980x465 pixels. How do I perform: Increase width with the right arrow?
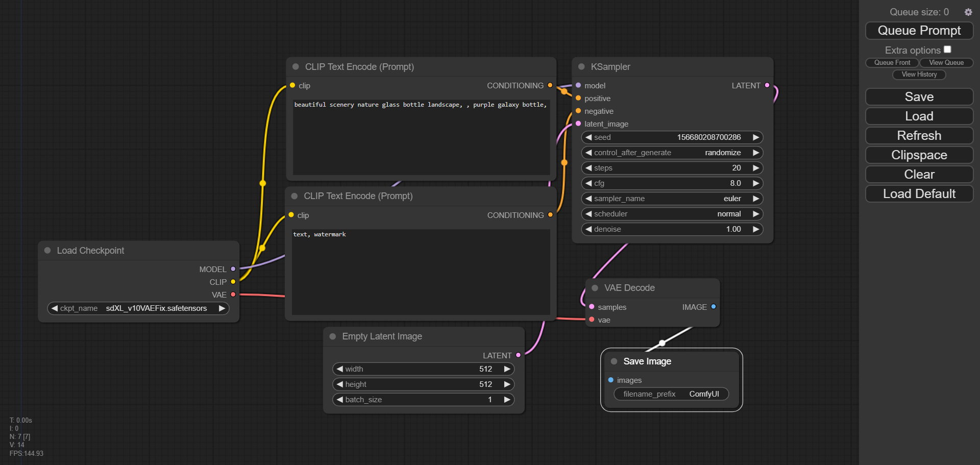[507, 369]
